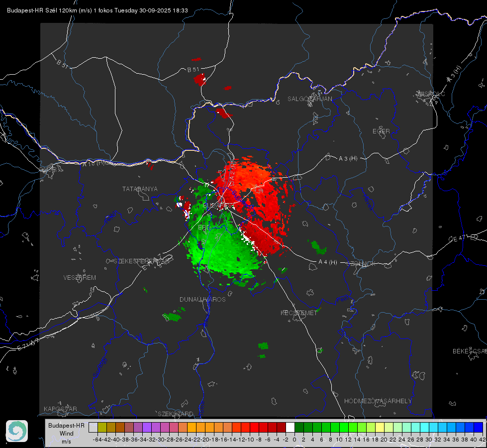Select the HODMEZOVASARHELY city label
487x448 pixels.
[378, 401]
